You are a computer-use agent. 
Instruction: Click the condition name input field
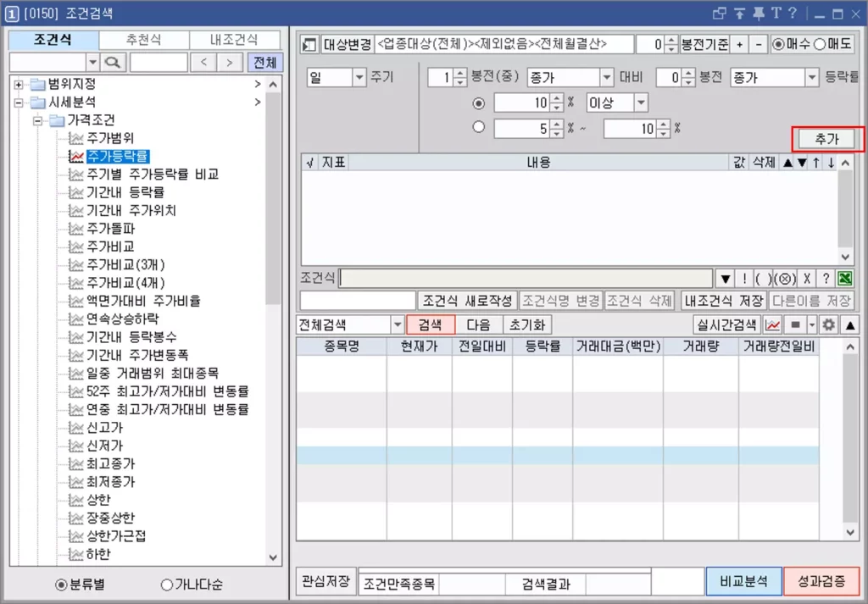[358, 301]
